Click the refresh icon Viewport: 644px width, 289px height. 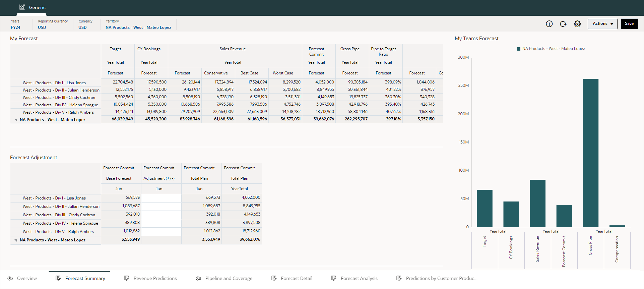click(x=563, y=24)
